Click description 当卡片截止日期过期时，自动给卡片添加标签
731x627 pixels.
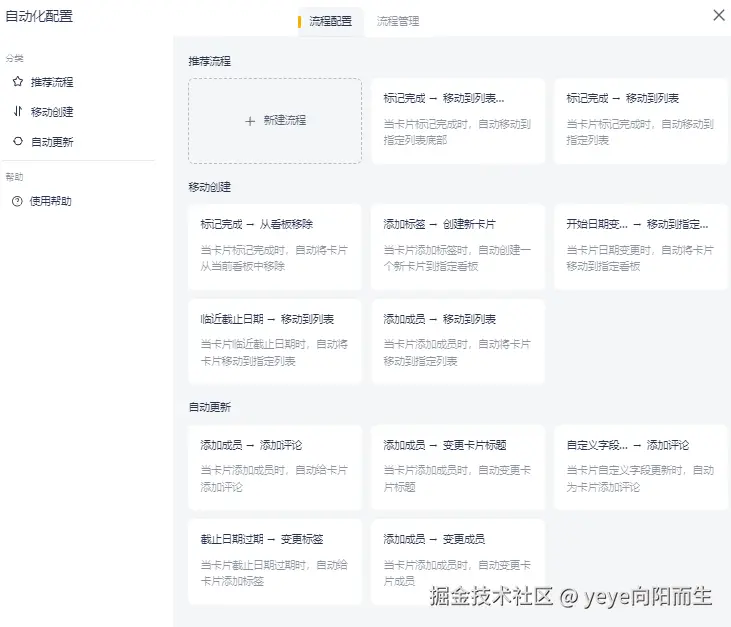274,573
